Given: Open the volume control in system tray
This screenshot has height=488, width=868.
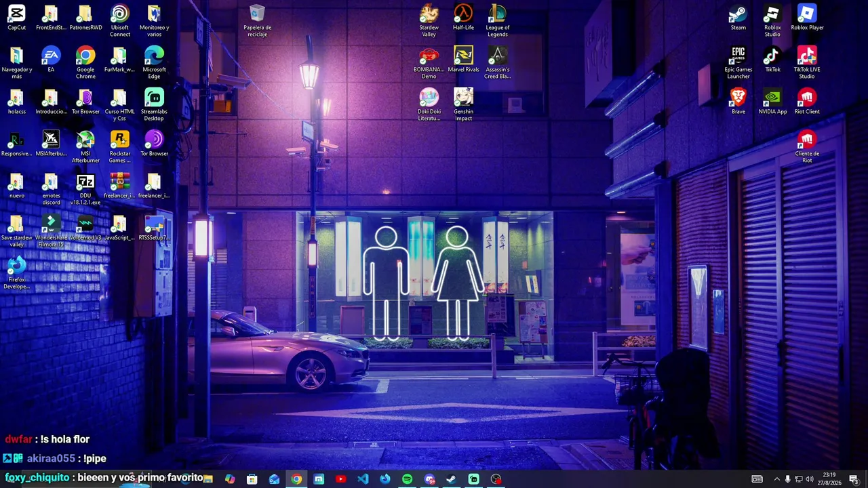Looking at the screenshot, I should [x=809, y=479].
